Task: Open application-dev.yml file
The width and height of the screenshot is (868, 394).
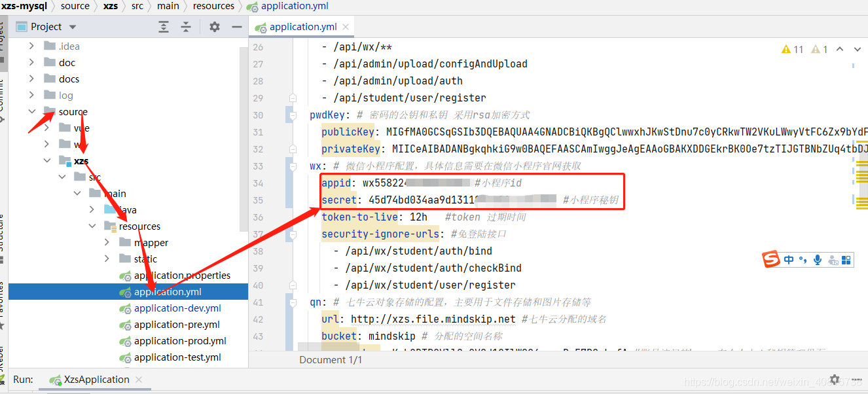Action: pyautogui.click(x=177, y=308)
